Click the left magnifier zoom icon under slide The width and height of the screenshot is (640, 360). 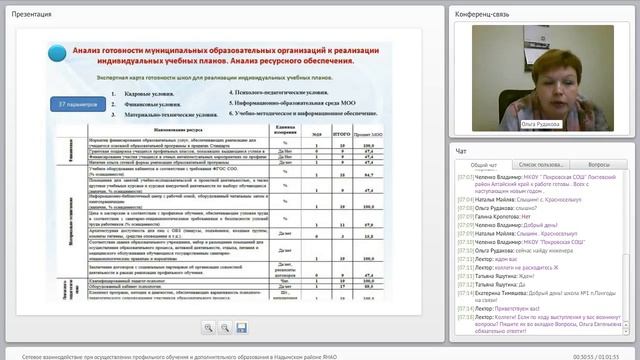pyautogui.click(x=209, y=328)
